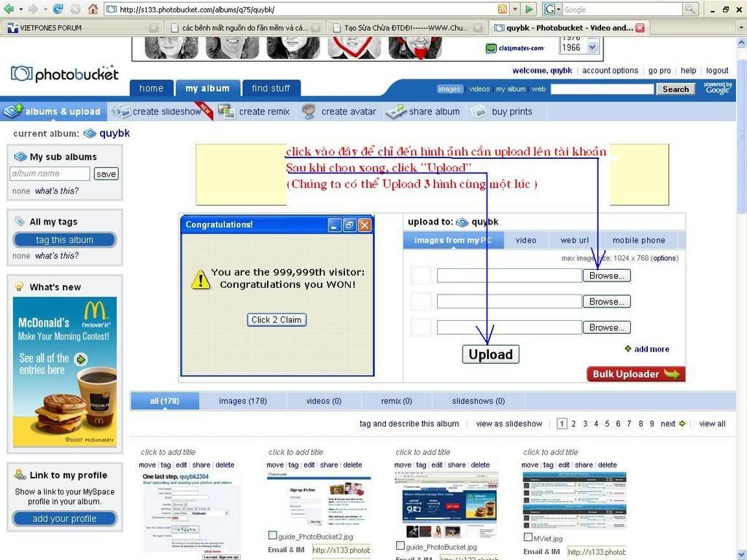Select the mobile phone upload tab
The height and width of the screenshot is (560, 747).
(639, 241)
